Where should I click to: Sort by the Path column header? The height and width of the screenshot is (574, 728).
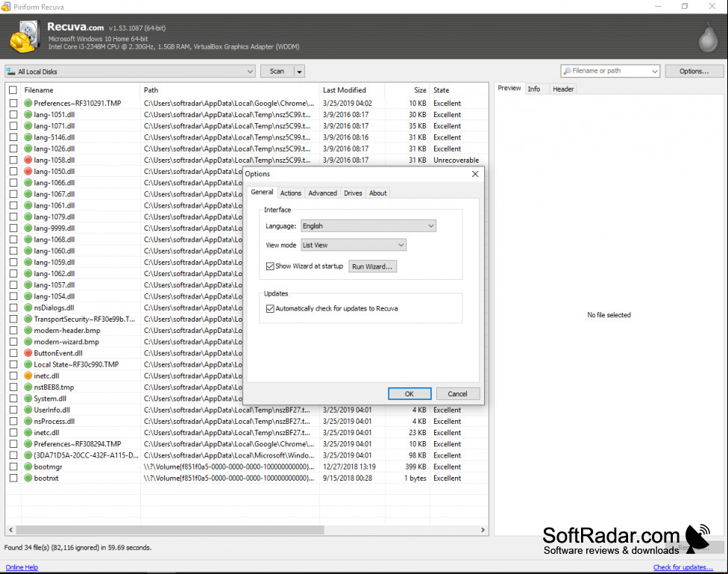229,90
